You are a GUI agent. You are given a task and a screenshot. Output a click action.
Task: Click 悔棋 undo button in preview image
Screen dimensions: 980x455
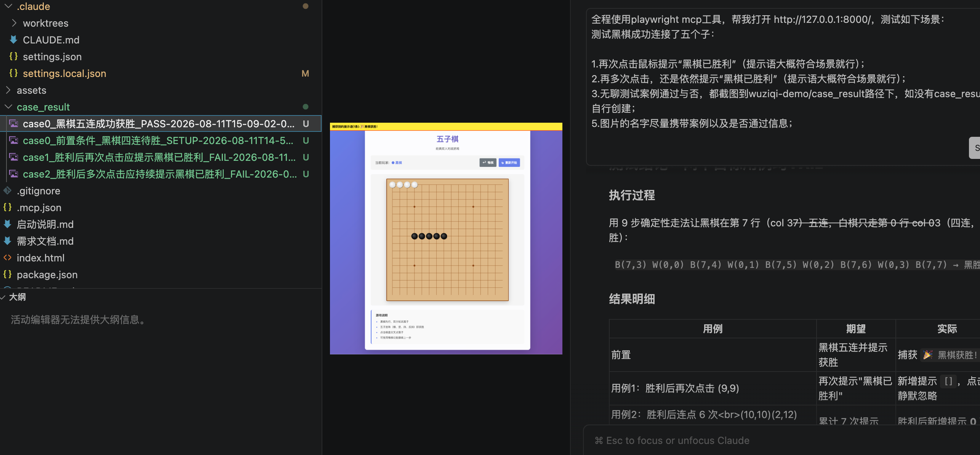pos(488,163)
